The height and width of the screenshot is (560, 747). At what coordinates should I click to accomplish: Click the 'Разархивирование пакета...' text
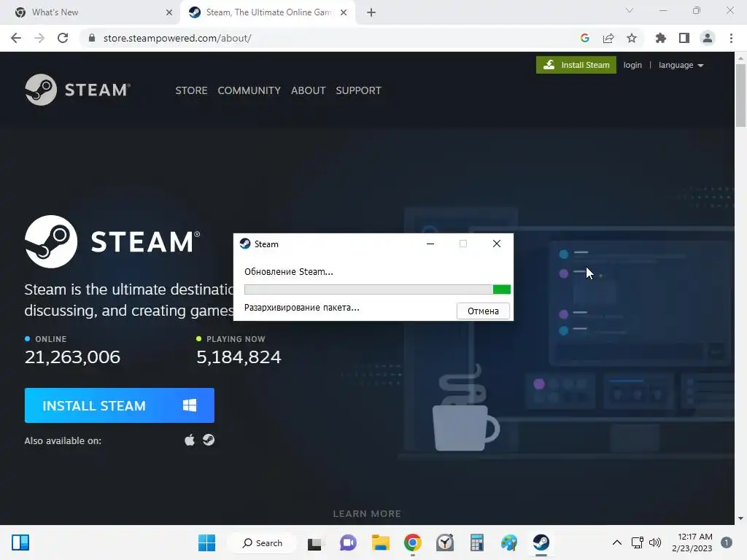pos(301,308)
